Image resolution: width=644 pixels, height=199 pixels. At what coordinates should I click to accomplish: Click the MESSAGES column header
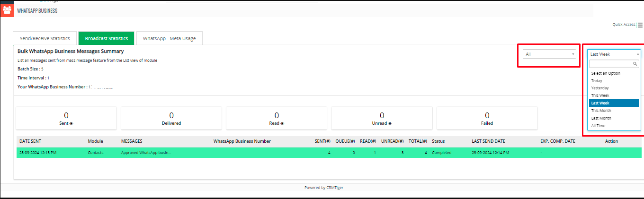[132, 141]
